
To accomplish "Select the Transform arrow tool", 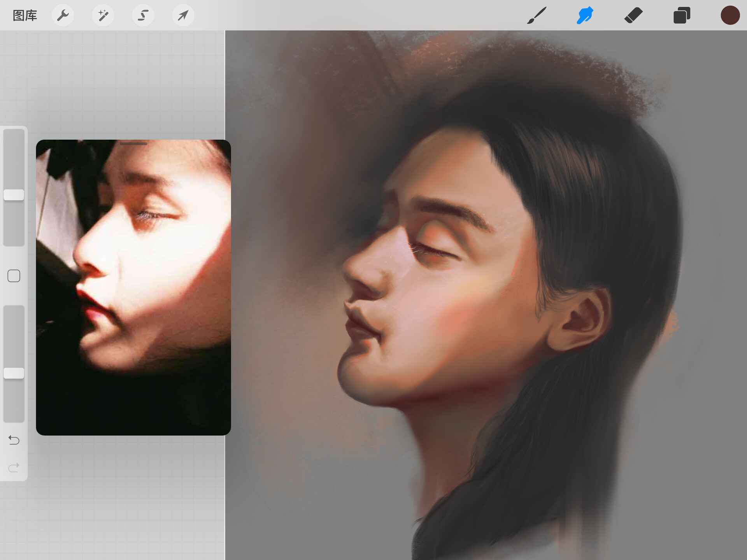I will [x=183, y=15].
